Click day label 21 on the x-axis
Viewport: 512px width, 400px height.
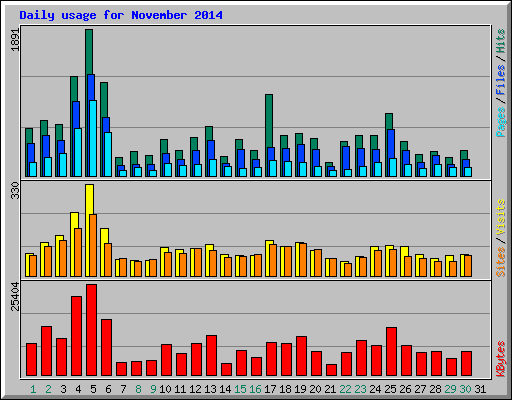click(330, 389)
